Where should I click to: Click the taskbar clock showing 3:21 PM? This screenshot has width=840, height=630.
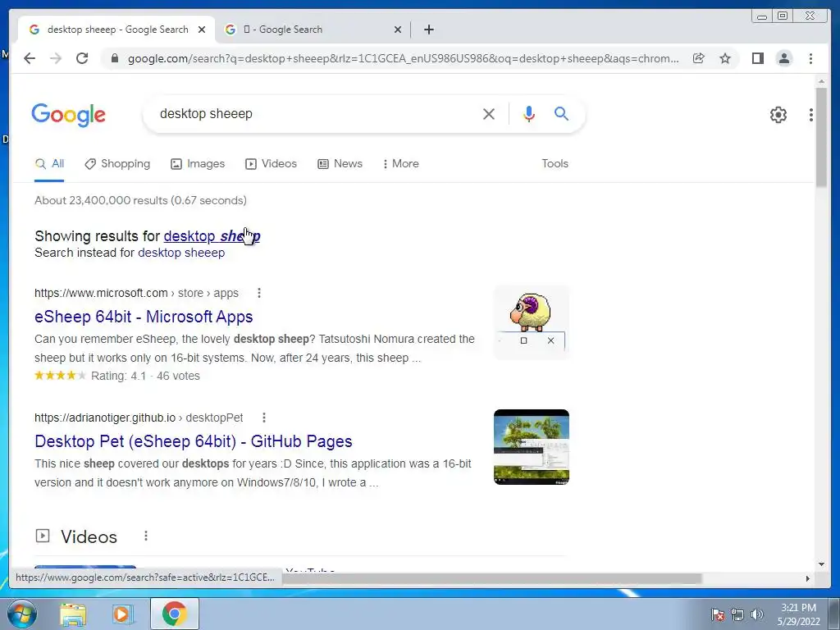798,614
